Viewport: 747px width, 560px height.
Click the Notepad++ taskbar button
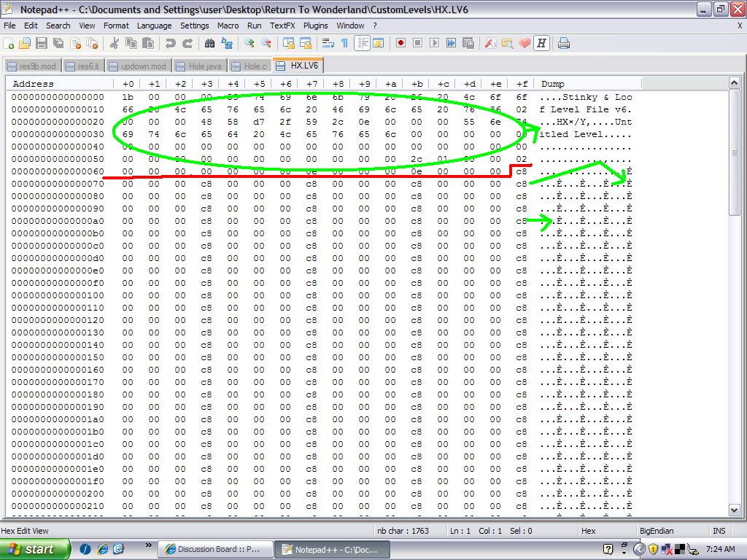point(333,549)
